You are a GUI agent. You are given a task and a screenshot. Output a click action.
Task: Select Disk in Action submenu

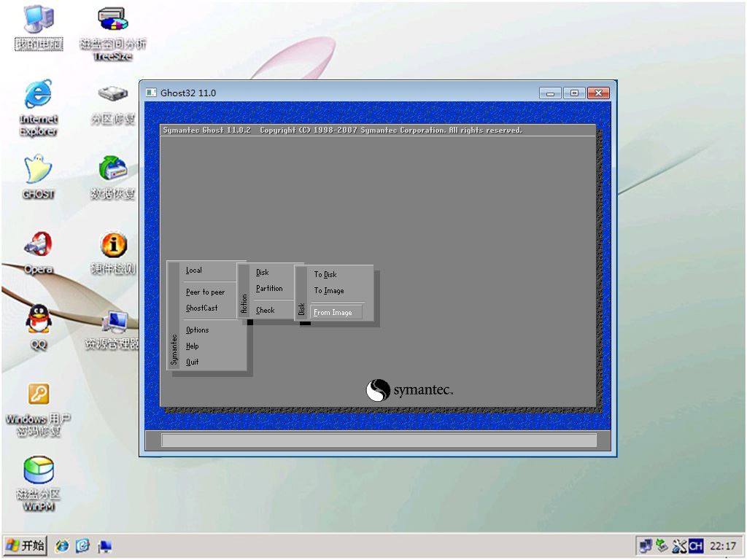[263, 273]
